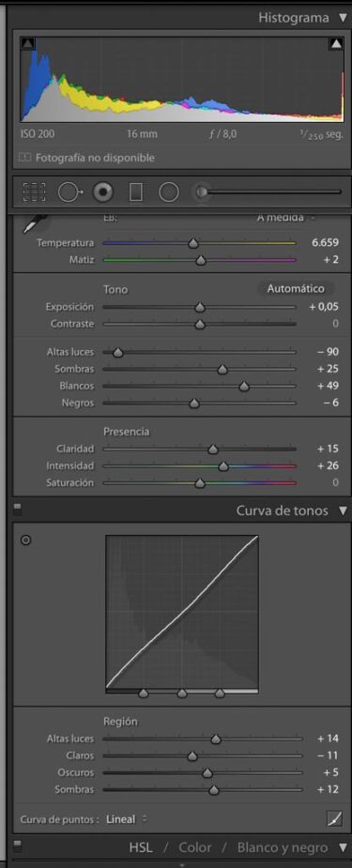The width and height of the screenshot is (352, 868).
Task: Click the Automático tone button
Action: coord(296,288)
